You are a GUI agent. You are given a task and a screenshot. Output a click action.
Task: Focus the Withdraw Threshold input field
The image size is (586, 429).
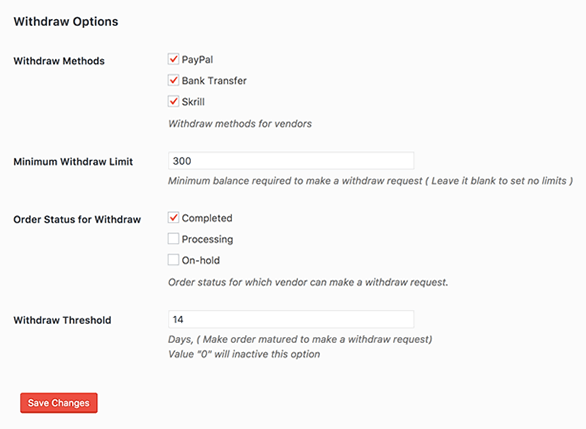(x=291, y=320)
